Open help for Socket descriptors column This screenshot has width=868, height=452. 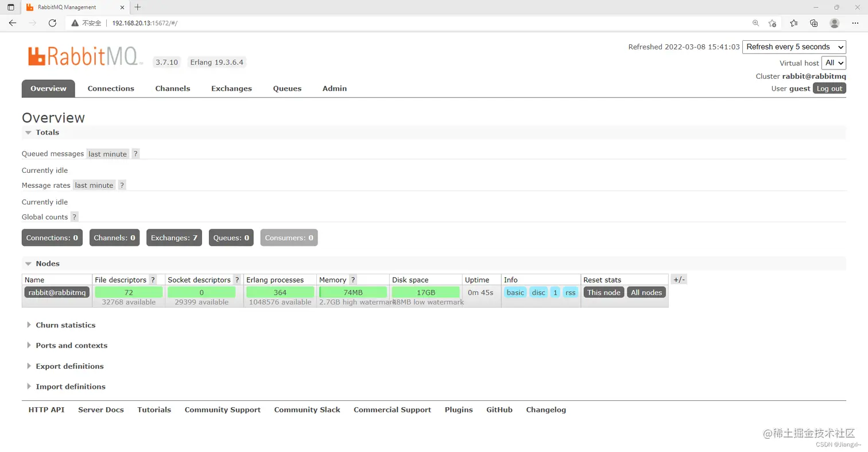coord(237,280)
